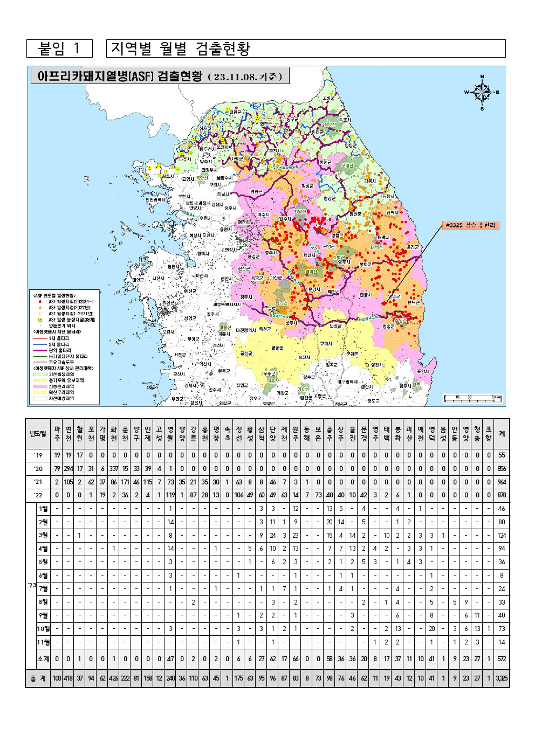Click the 소계 row label
535x756 pixels.
point(44,658)
